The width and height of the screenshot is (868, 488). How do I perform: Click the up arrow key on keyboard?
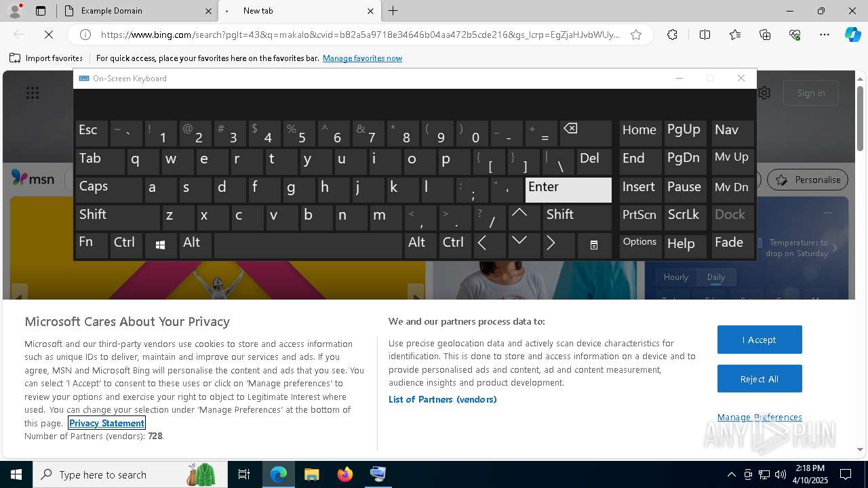pos(525,218)
